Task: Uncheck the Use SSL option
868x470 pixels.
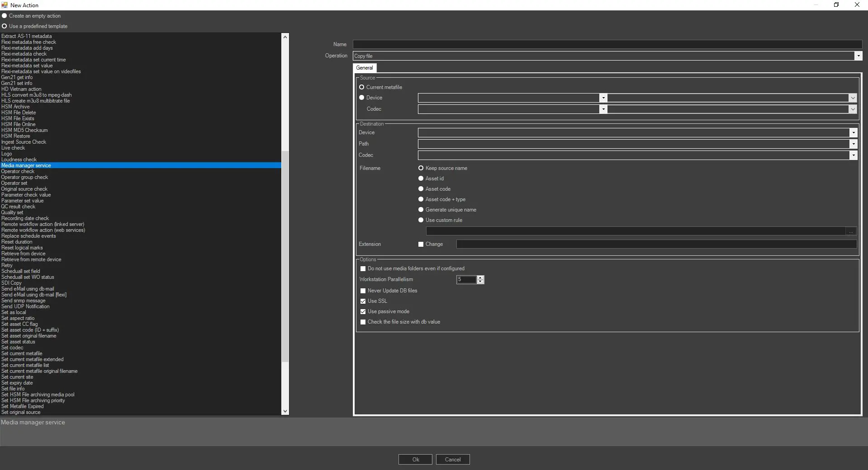Action: pos(363,301)
